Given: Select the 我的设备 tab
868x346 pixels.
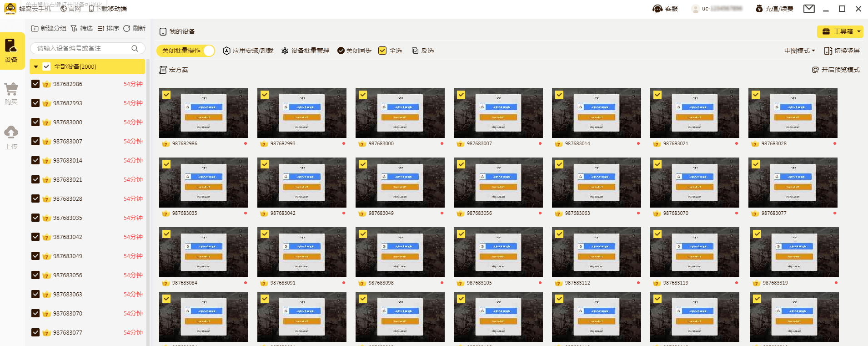Looking at the screenshot, I should click(x=177, y=31).
